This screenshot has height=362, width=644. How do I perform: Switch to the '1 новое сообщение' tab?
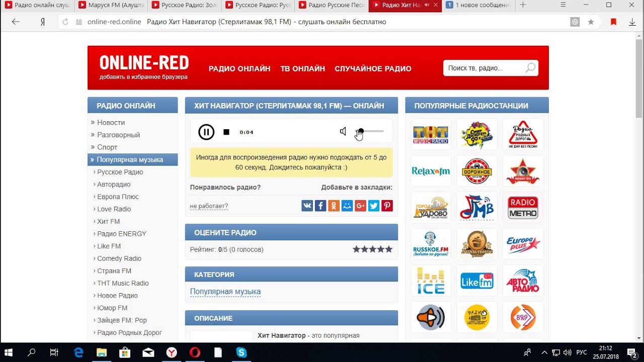point(479,5)
